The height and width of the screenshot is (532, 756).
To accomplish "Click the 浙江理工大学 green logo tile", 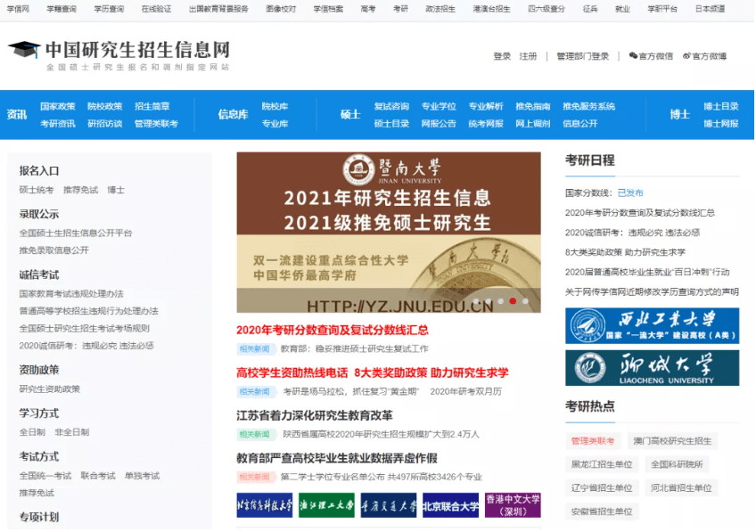I will click(325, 505).
